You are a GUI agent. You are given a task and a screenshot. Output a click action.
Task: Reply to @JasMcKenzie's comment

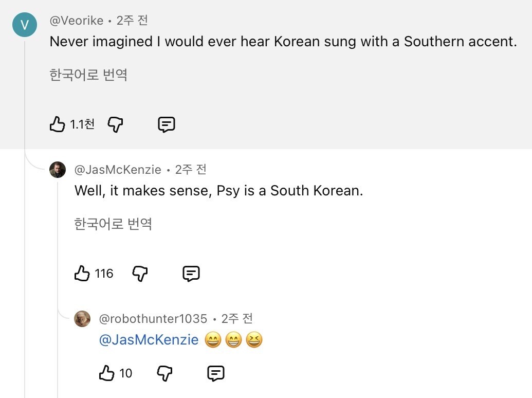coord(191,274)
